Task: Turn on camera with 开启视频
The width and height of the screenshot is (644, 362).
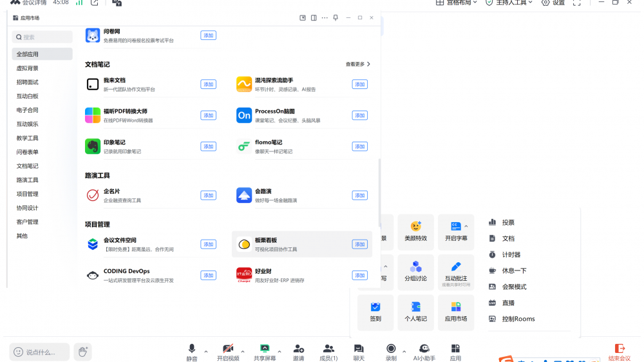Action: [x=228, y=352]
